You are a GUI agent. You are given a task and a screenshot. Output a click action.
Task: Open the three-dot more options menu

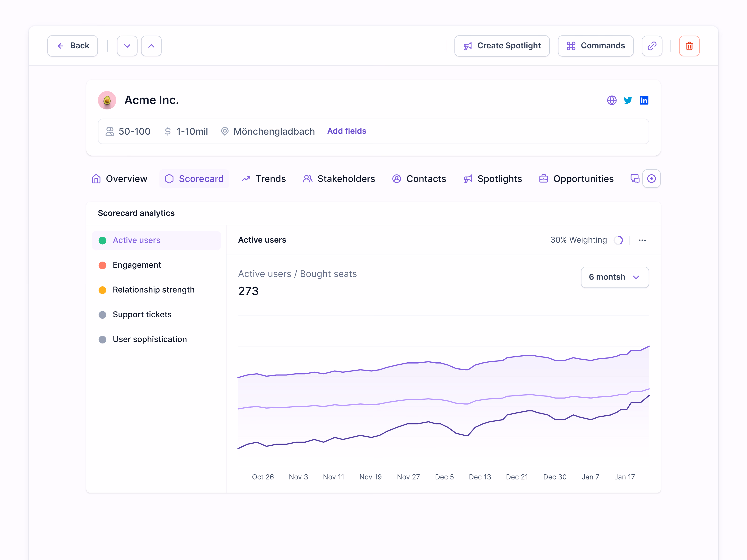(x=642, y=240)
